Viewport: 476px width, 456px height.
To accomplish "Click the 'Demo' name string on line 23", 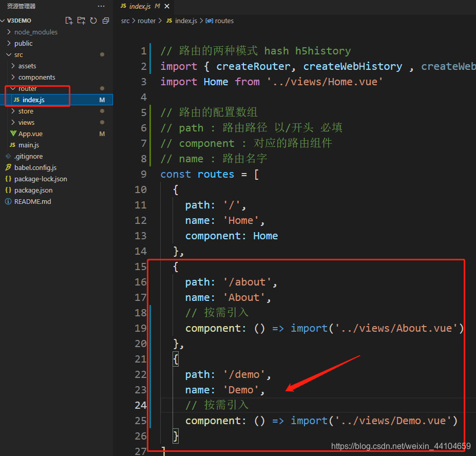I will click(241, 390).
